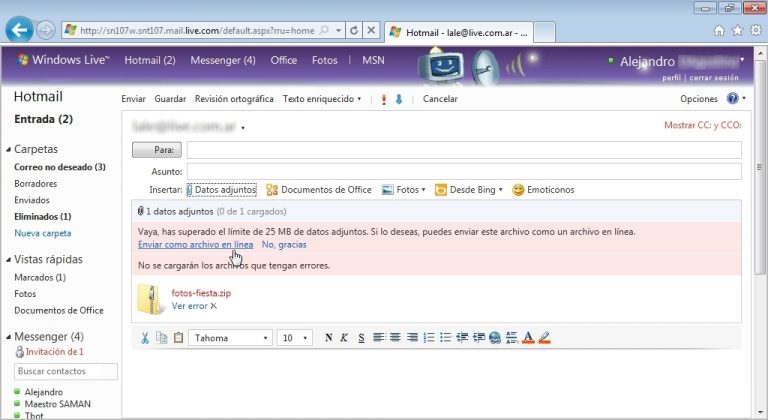Click No, gracias link
Screen dimensions: 768x420
(x=284, y=245)
